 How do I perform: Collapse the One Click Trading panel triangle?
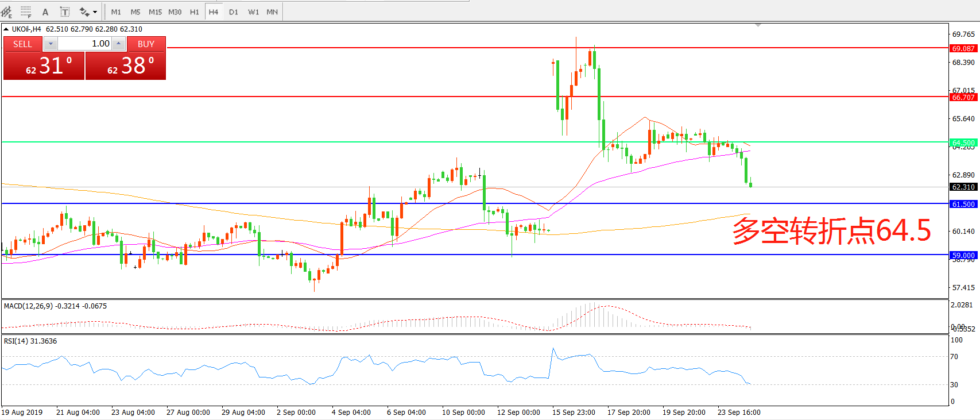pyautogui.click(x=6, y=29)
